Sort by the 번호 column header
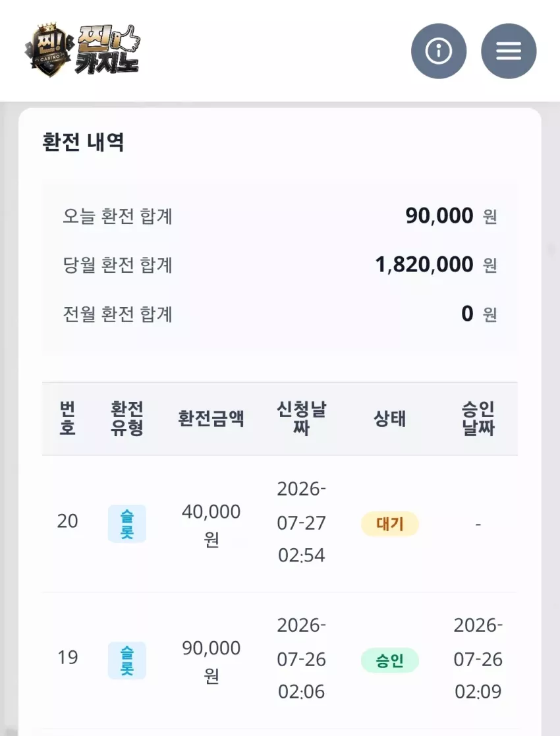This screenshot has width=560, height=736. pyautogui.click(x=67, y=418)
